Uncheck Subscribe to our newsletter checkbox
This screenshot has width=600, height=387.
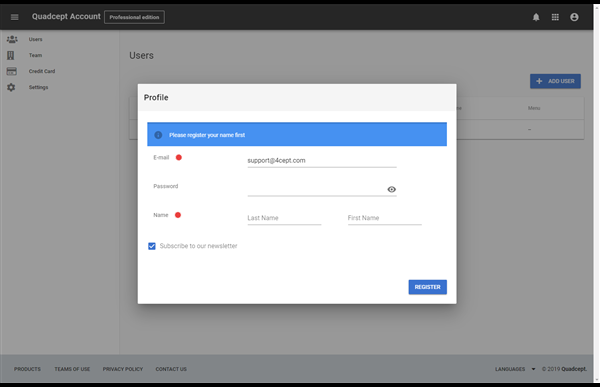point(152,246)
